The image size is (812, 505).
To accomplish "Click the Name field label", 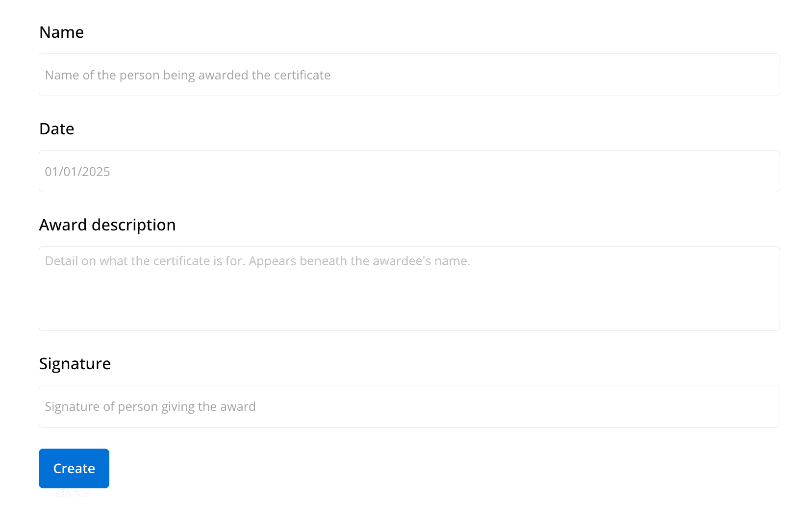I will (x=61, y=32).
